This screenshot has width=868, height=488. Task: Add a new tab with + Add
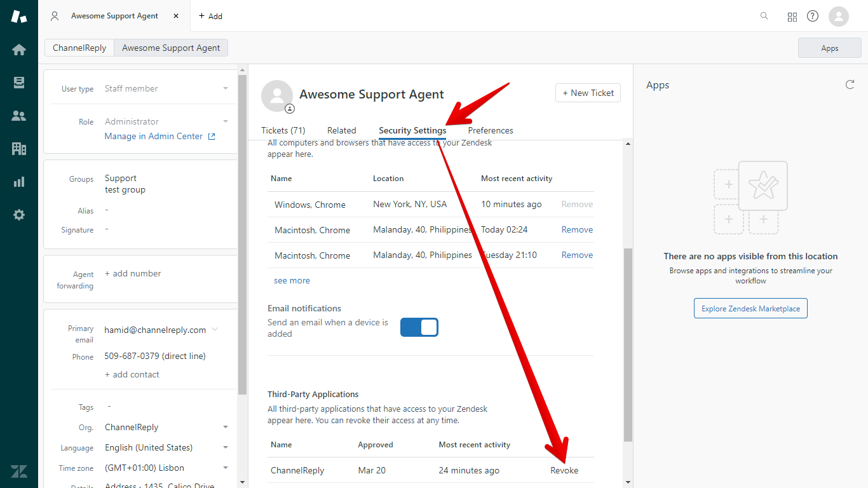click(x=210, y=16)
